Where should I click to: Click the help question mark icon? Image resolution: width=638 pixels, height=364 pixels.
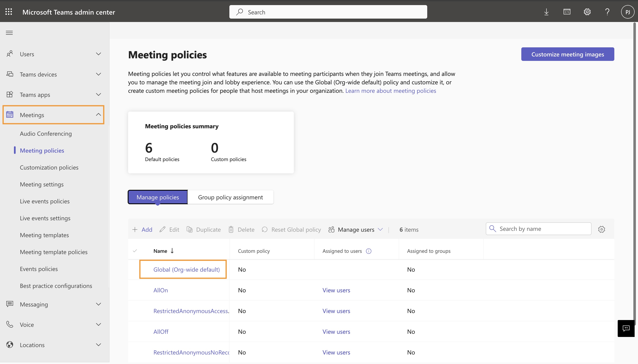pos(607,12)
